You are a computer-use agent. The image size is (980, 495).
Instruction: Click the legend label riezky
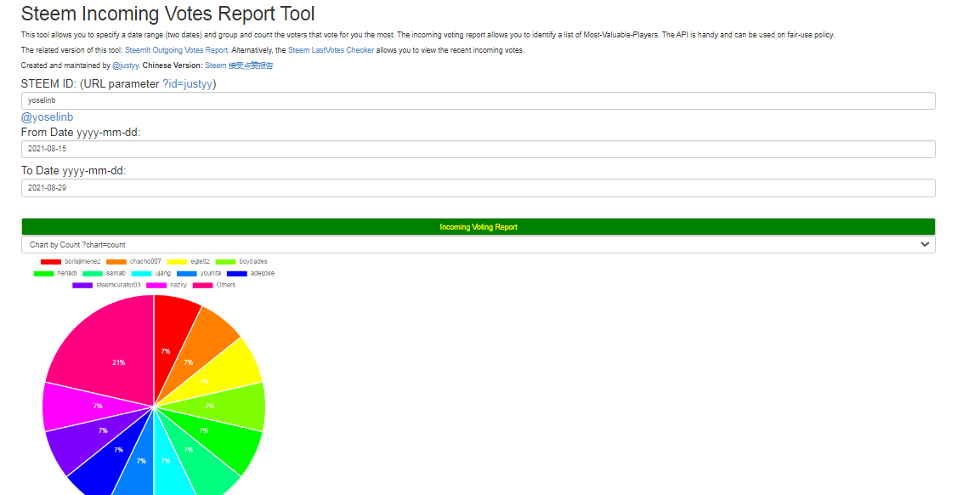(x=178, y=286)
